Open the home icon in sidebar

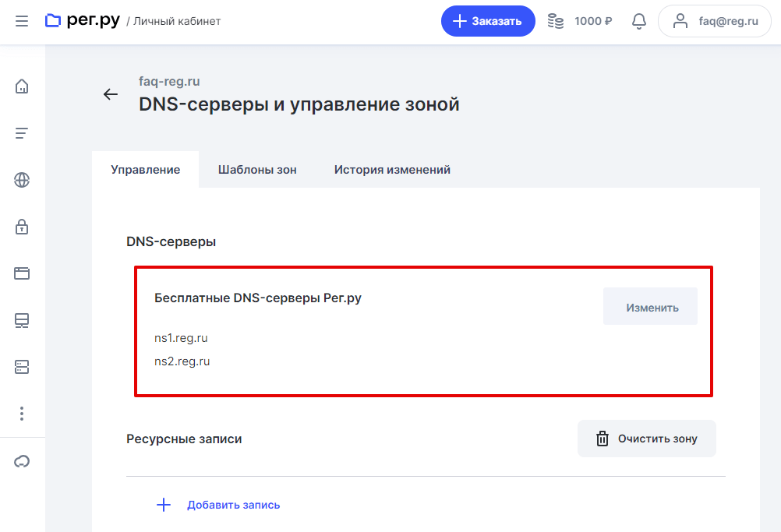pyautogui.click(x=22, y=86)
